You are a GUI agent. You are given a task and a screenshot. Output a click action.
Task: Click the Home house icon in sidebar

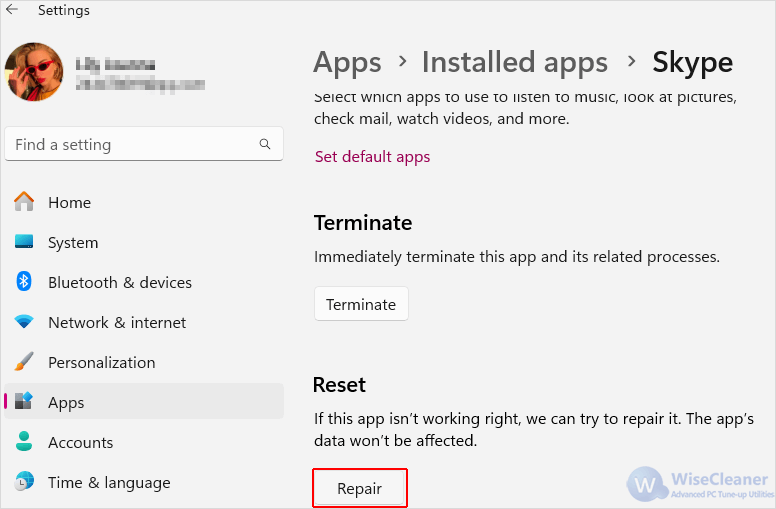(24, 202)
